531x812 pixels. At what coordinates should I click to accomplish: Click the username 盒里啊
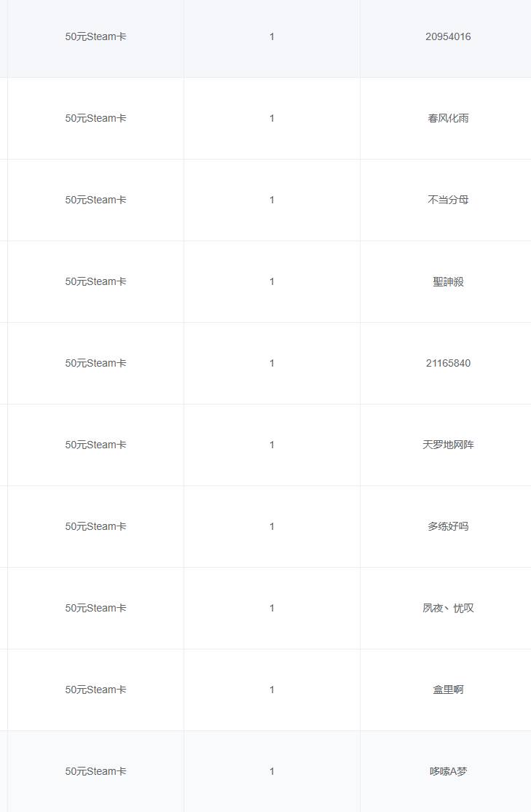tap(448, 690)
